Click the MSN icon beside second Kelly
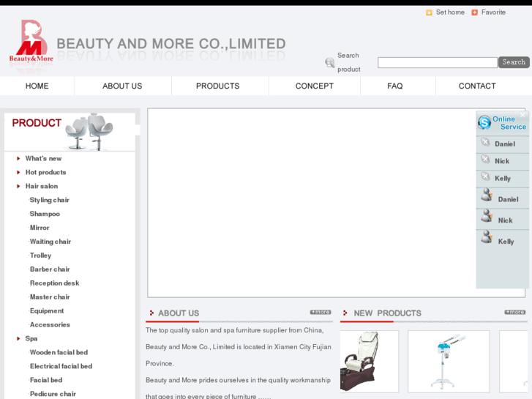The height and width of the screenshot is (399, 532). [487, 237]
